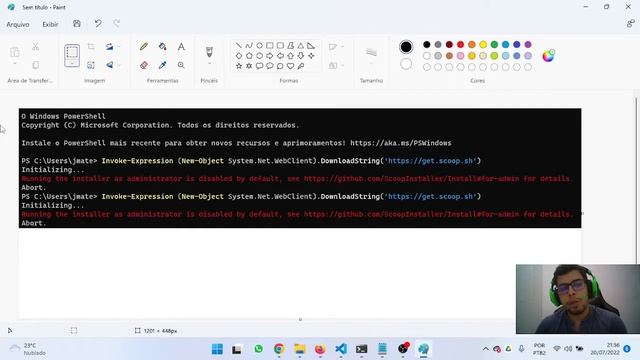
Task: Click the Rotate image icon
Action: click(109, 47)
